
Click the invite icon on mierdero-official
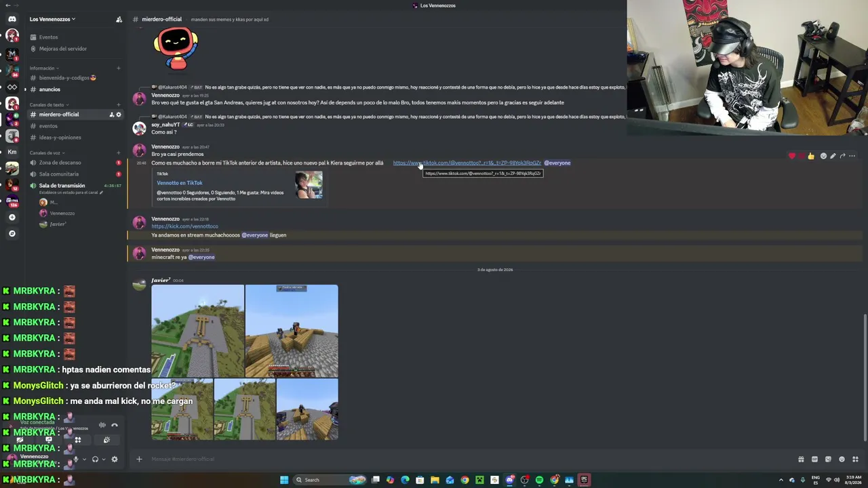pos(112,115)
